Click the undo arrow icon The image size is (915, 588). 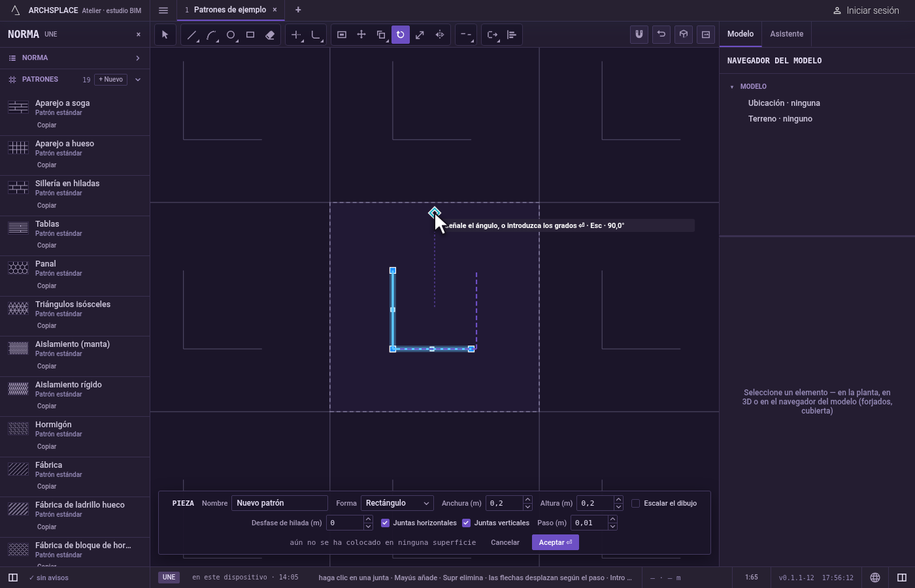[x=661, y=35]
